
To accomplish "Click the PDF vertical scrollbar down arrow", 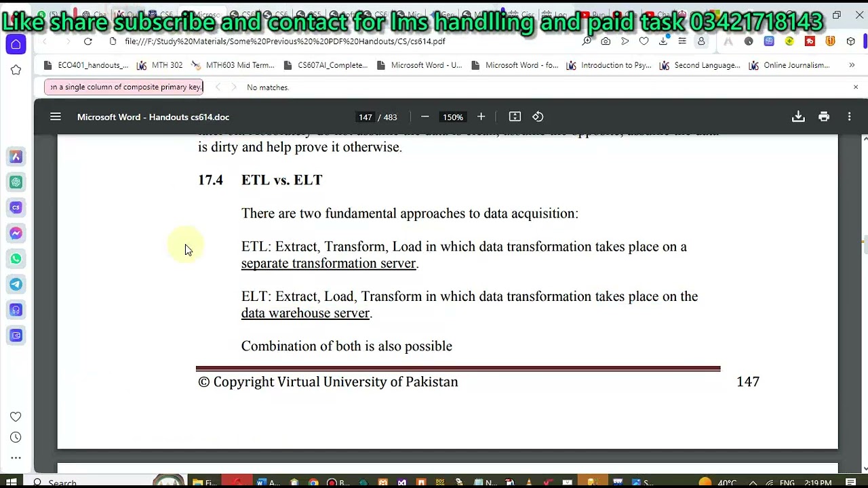I will click(x=865, y=468).
